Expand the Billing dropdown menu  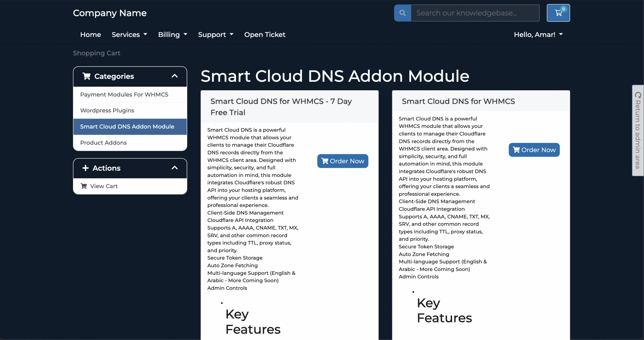coord(173,34)
